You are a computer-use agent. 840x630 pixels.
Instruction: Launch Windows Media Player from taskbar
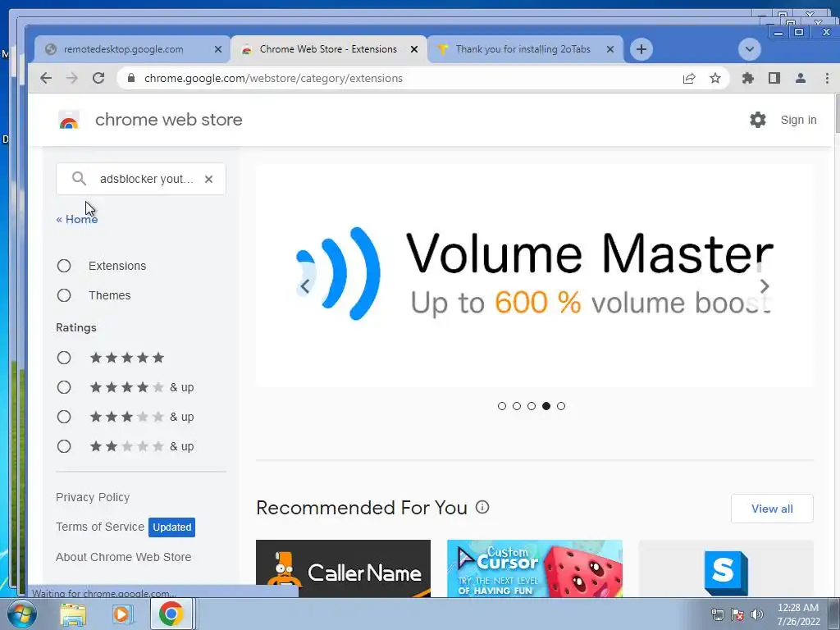pos(122,614)
